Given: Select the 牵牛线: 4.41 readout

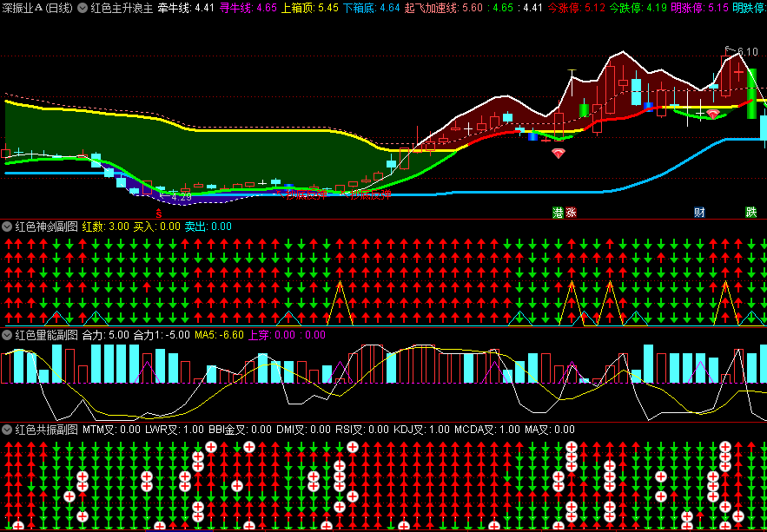Looking at the screenshot, I should (186, 8).
